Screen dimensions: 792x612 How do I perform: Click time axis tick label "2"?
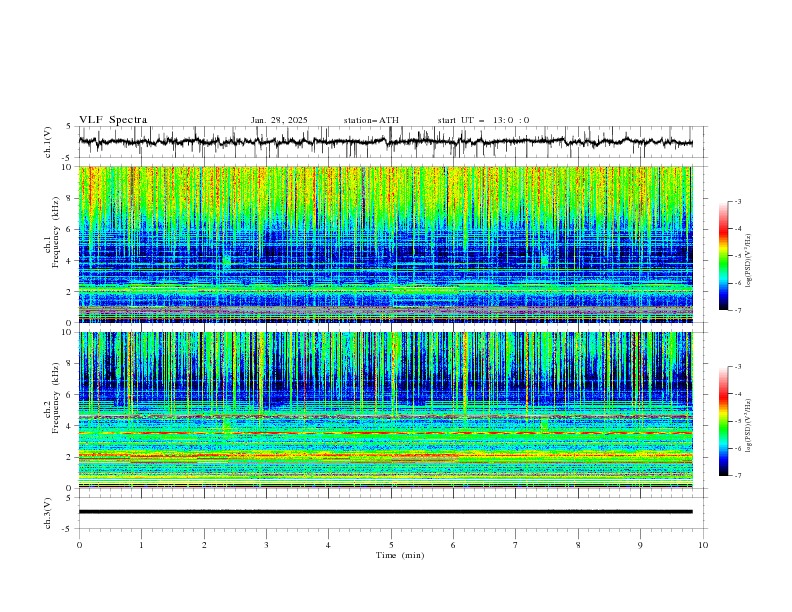point(204,545)
